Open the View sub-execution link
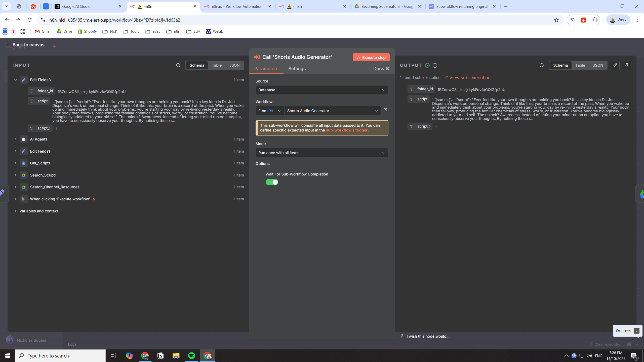The width and height of the screenshot is (644, 362). [470, 78]
